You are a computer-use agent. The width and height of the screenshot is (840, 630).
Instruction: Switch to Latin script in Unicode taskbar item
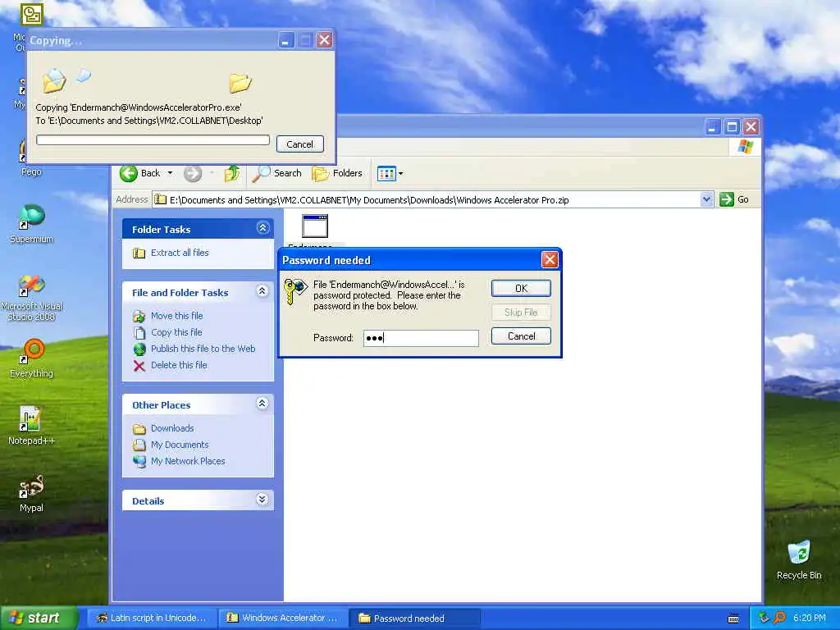[152, 619]
